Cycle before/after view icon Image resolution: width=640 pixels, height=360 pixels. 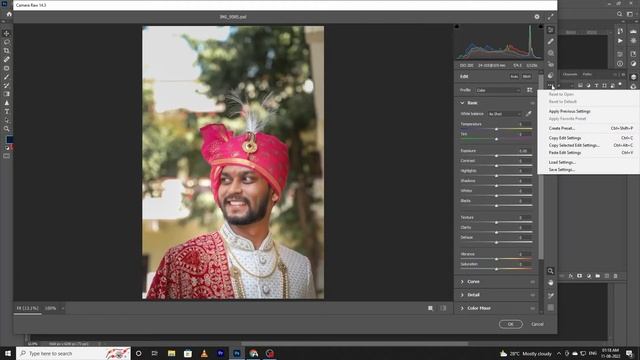(443, 308)
